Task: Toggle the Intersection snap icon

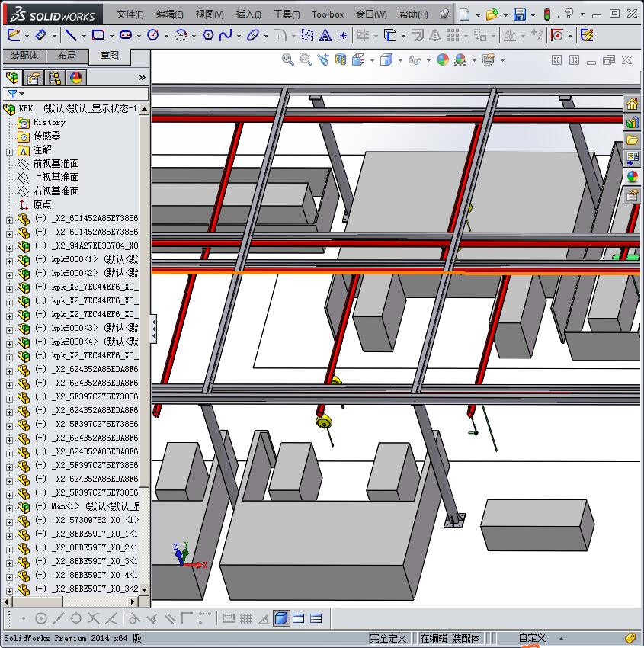Action: tap(94, 618)
